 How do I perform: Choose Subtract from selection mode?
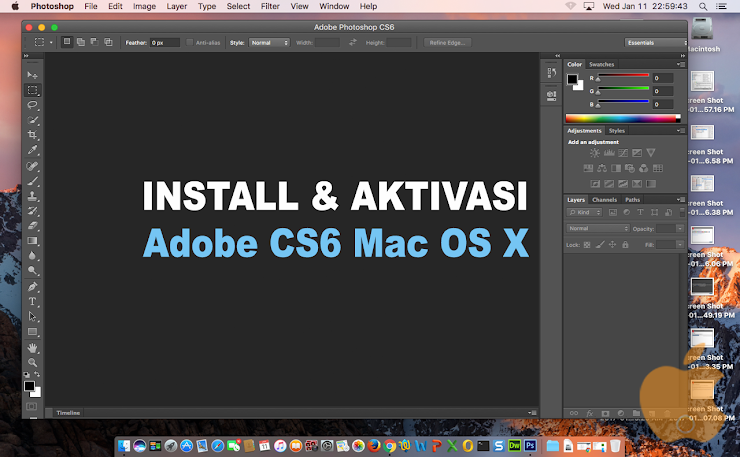pos(94,42)
